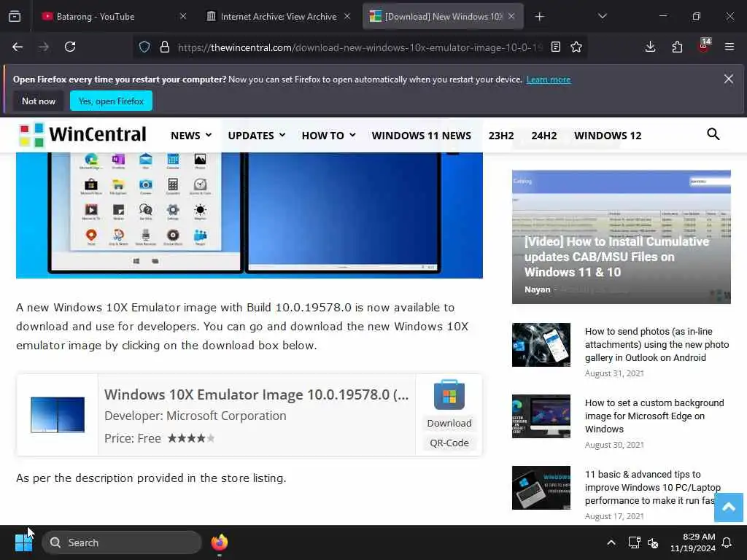747x560 pixels.
Task: Click the network display icon in tray
Action: 634,542
